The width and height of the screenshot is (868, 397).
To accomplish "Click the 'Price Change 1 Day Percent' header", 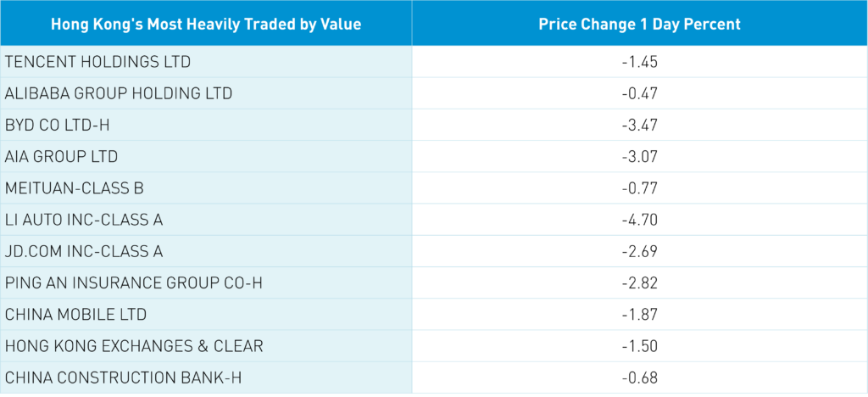I will 639,24.
